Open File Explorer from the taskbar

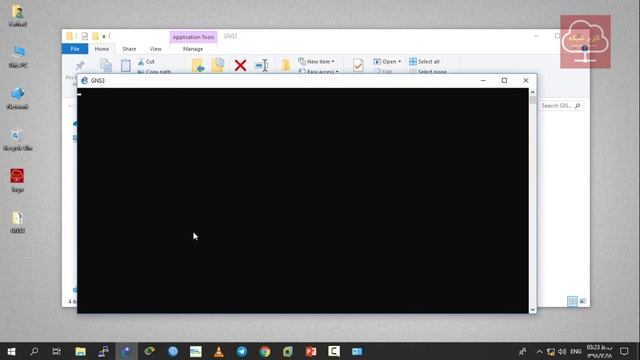click(x=80, y=351)
